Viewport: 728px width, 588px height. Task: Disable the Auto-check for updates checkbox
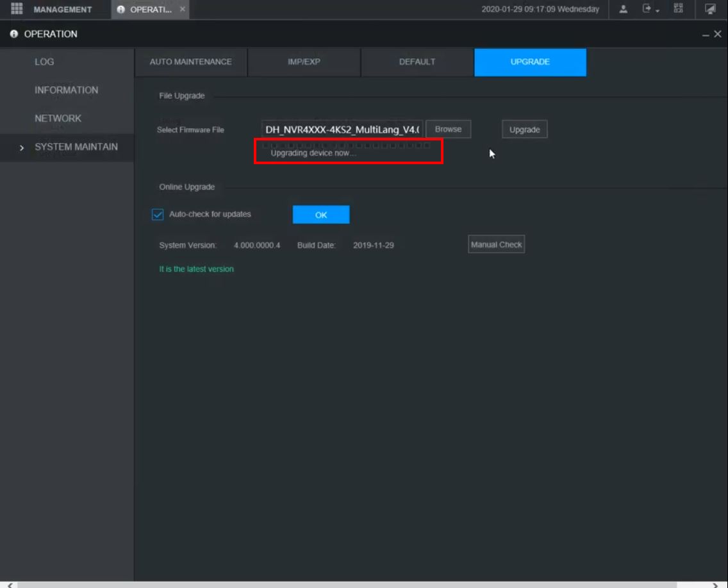[x=158, y=215]
